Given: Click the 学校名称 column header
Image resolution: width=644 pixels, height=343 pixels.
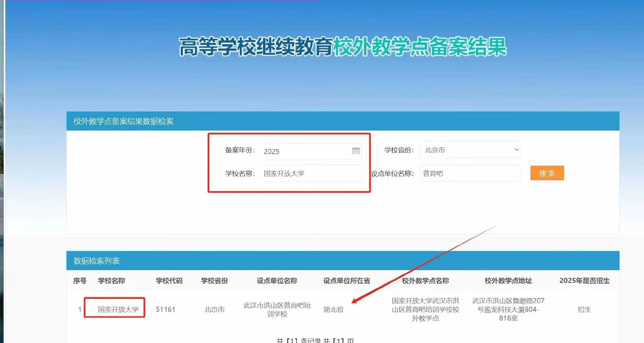Looking at the screenshot, I should pos(111,281).
